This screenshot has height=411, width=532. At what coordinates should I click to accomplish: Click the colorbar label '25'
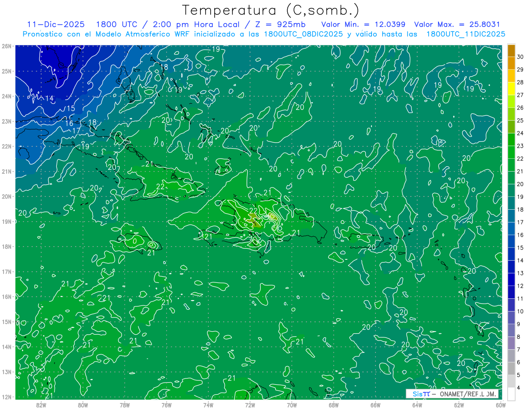click(x=520, y=120)
